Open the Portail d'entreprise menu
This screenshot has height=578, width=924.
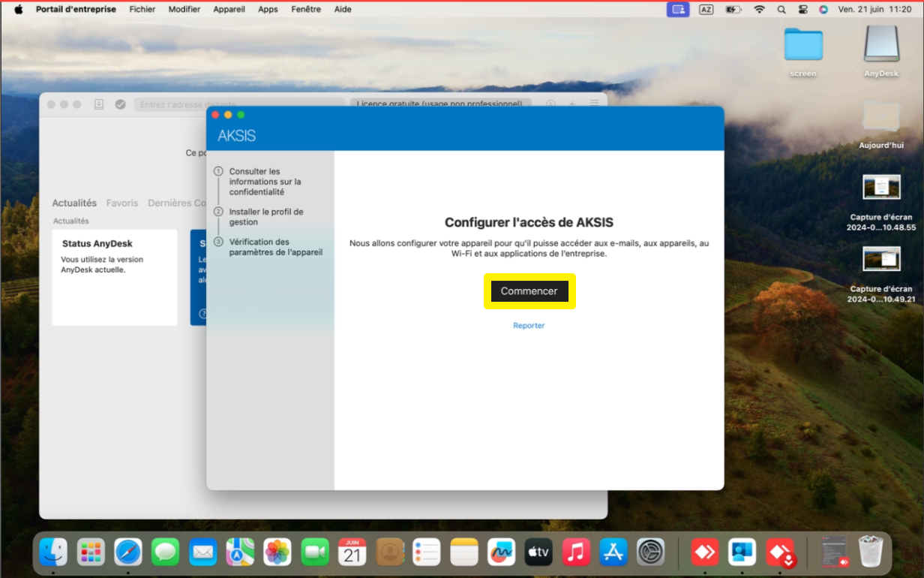(76, 9)
